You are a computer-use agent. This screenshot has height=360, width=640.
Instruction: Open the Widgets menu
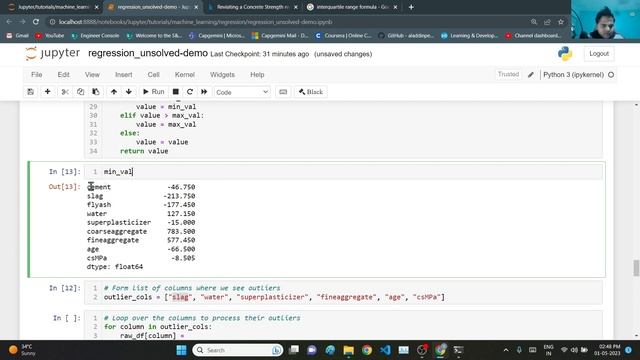pyautogui.click(x=222, y=75)
